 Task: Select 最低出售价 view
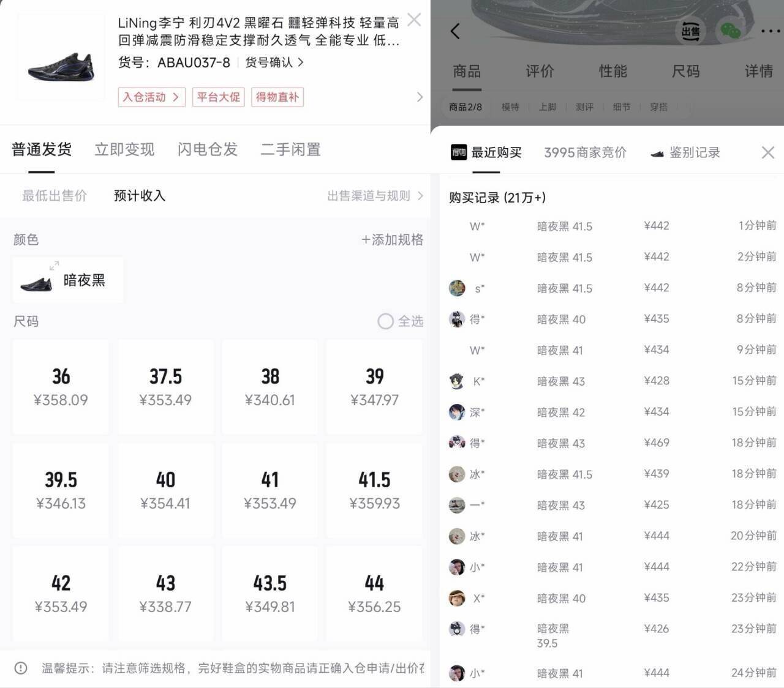55,196
